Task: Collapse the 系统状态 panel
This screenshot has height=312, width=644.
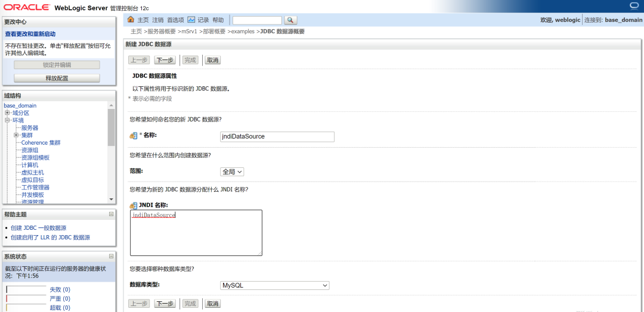Action: pyautogui.click(x=111, y=256)
